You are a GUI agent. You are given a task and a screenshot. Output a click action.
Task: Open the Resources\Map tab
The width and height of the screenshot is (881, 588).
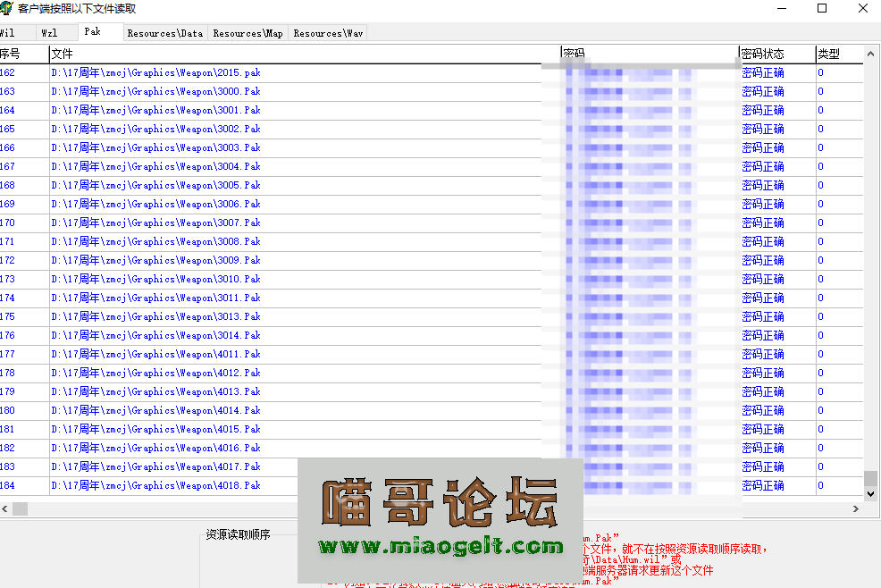pyautogui.click(x=248, y=32)
